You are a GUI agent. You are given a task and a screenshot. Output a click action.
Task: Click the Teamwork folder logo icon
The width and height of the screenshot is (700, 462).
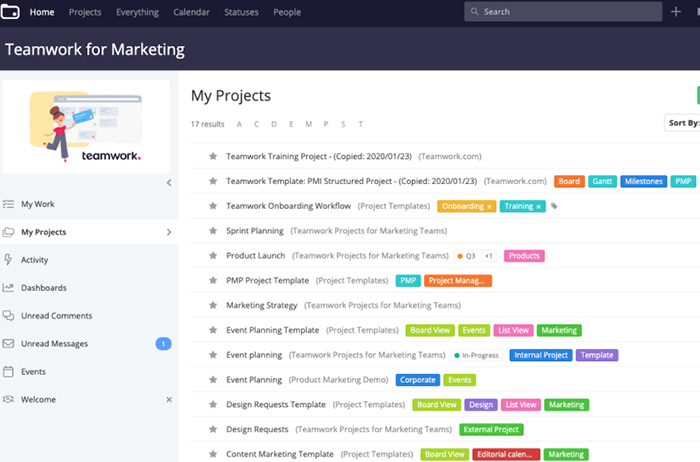tap(10, 12)
